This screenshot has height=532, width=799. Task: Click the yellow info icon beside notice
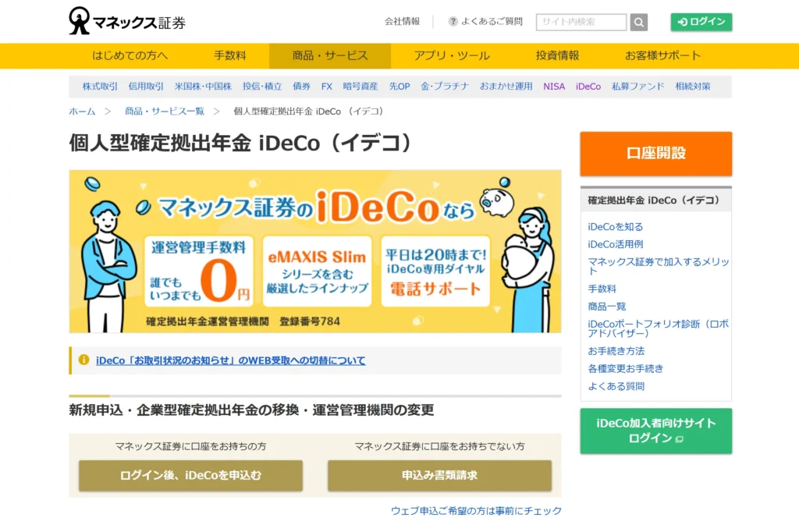click(x=83, y=360)
